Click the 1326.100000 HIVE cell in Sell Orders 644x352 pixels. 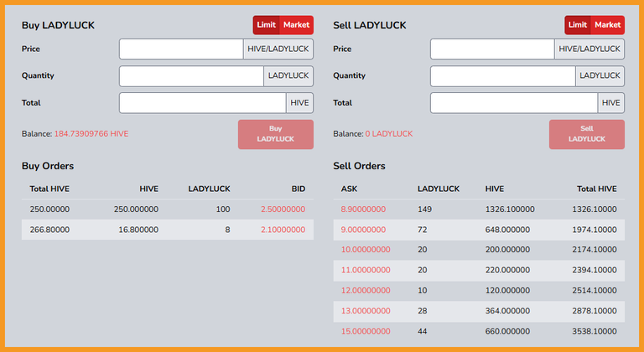click(510, 210)
